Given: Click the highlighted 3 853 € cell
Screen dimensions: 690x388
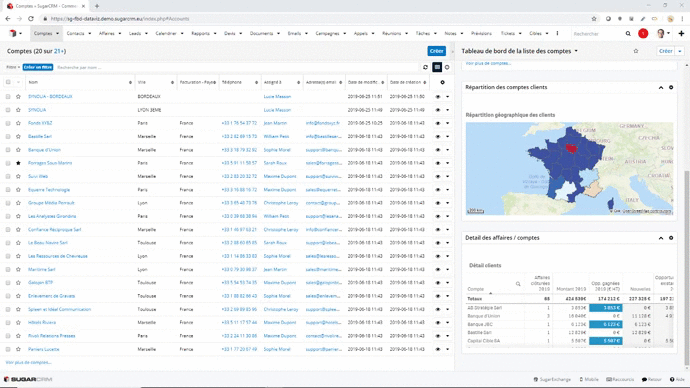Looking at the screenshot, I should [x=606, y=308].
